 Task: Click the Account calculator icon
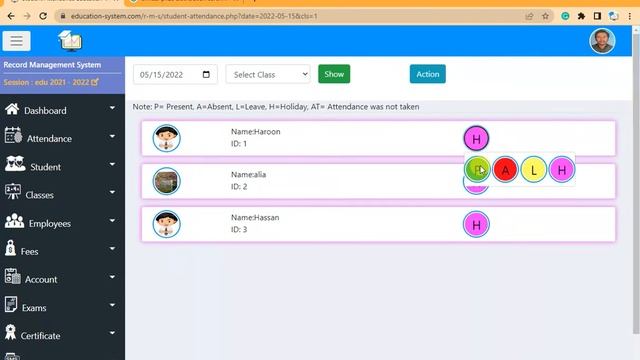point(13,276)
